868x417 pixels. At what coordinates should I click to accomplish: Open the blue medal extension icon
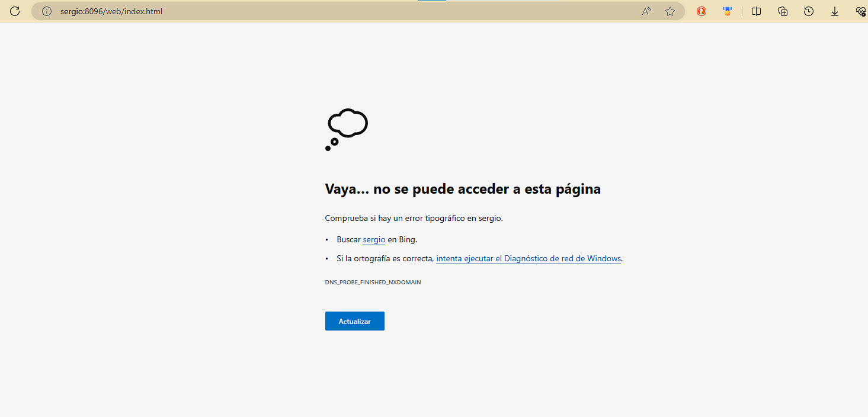tap(728, 11)
